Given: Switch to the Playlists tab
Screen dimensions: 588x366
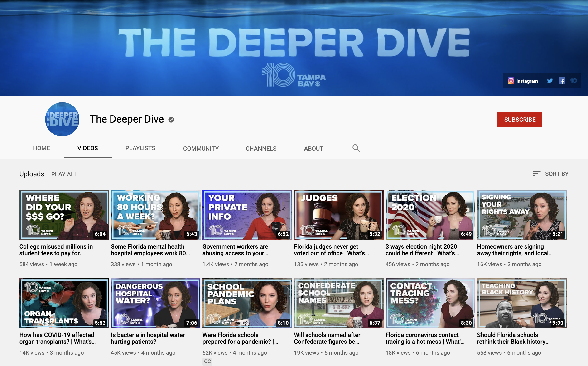Looking at the screenshot, I should (140, 148).
